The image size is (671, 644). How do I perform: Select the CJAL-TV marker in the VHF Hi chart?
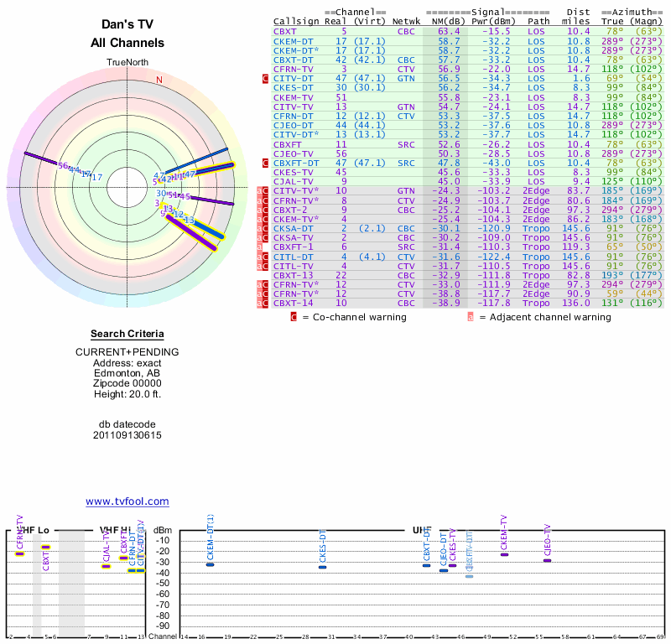click(107, 566)
